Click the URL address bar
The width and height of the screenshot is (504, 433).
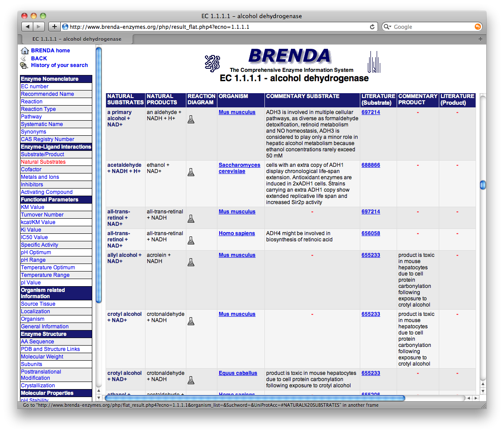(219, 27)
